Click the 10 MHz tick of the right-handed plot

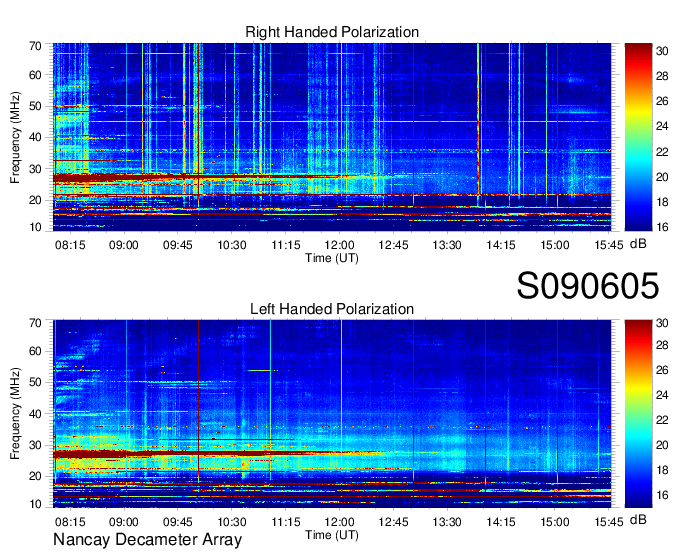tap(35, 227)
